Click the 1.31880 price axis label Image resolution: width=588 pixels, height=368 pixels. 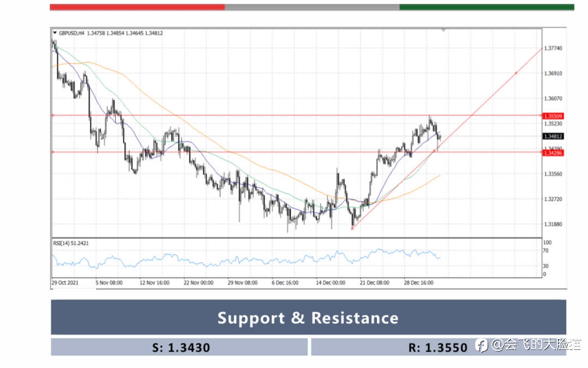[553, 224]
